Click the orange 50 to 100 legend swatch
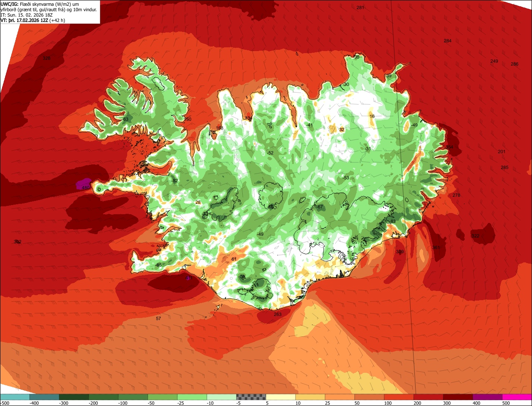 point(369,397)
